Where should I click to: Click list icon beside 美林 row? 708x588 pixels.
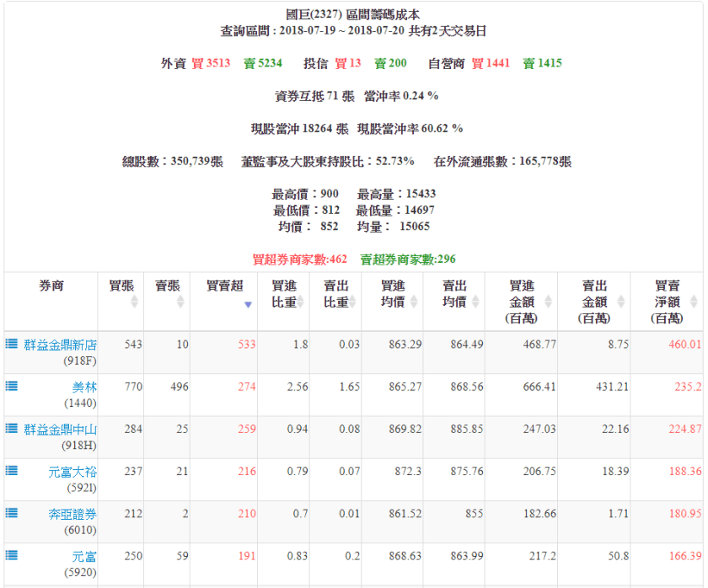pos(12,386)
